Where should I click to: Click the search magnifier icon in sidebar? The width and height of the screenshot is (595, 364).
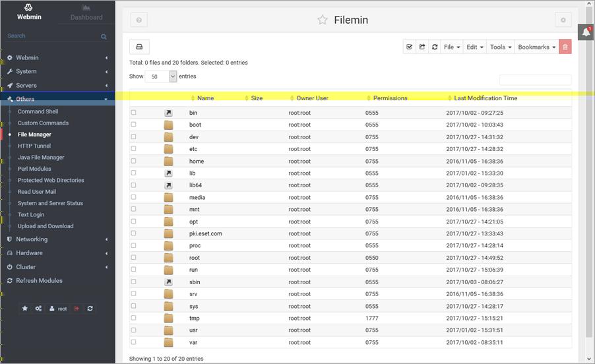coord(104,36)
